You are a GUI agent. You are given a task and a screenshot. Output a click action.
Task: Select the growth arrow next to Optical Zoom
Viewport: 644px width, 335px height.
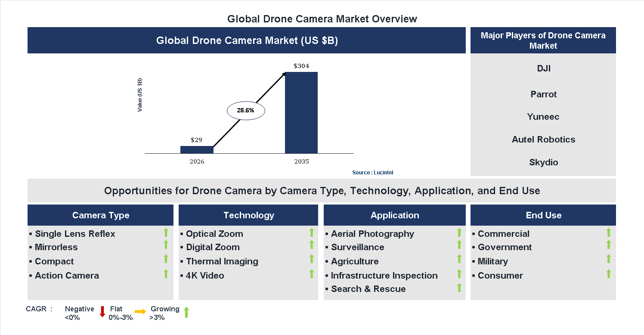coord(312,233)
